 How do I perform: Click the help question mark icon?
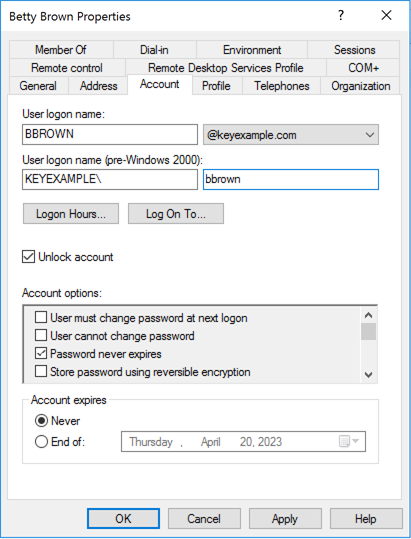tap(341, 15)
